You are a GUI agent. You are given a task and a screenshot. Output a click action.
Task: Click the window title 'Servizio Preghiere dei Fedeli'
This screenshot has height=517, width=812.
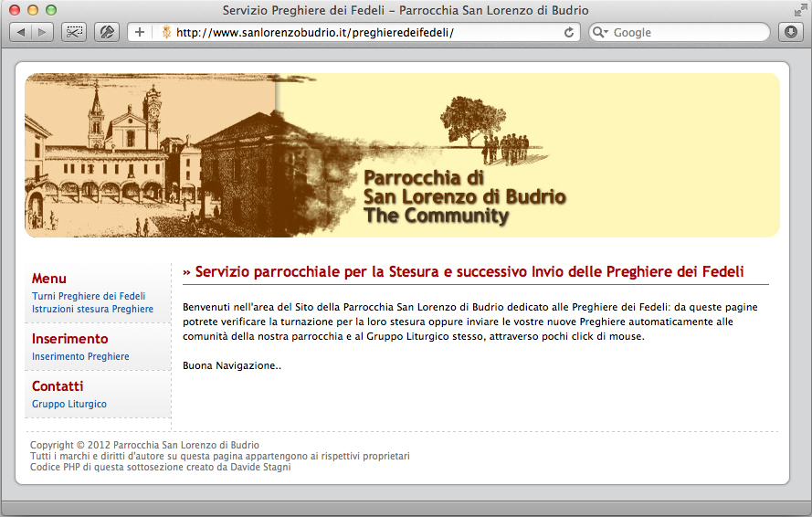coord(406,10)
